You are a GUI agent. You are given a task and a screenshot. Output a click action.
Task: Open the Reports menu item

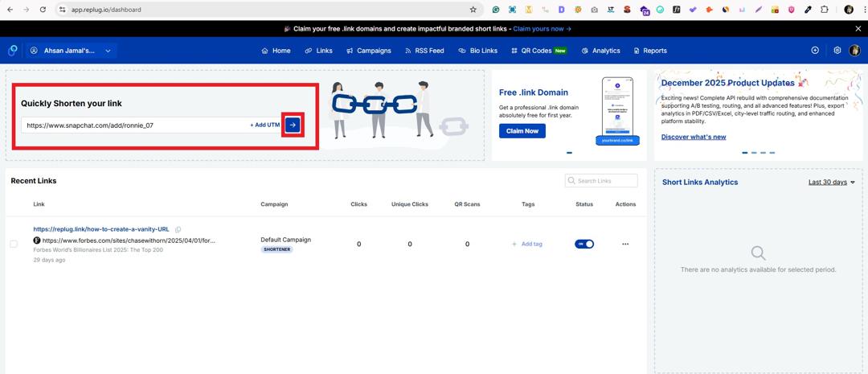pyautogui.click(x=650, y=51)
